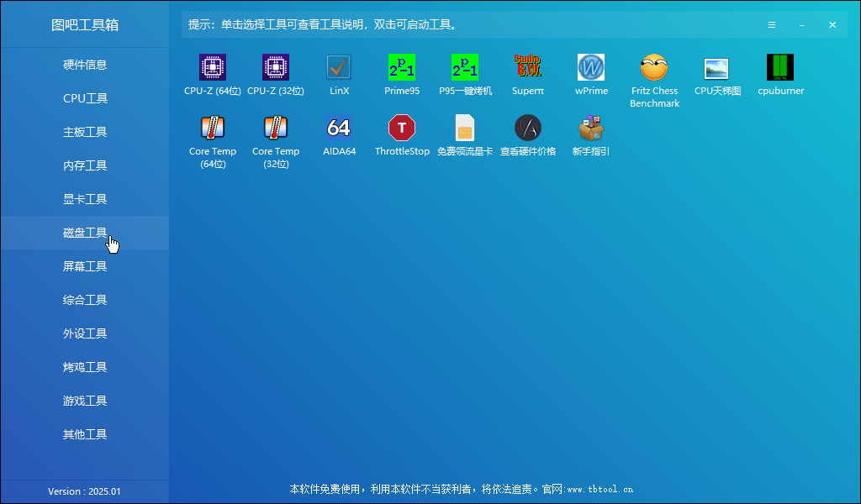Open the 查看硬件价格 icon
This screenshot has height=504, width=861.
528,128
